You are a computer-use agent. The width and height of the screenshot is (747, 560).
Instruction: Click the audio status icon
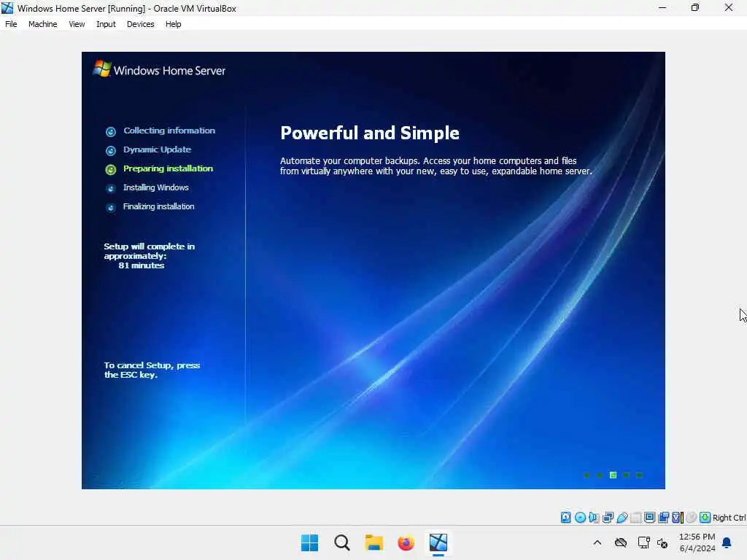[x=594, y=517]
